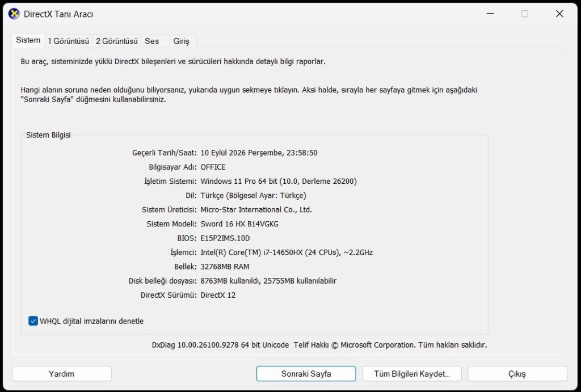Click the İşlemci label
Screen dimensions: 581x392
[x=183, y=252]
